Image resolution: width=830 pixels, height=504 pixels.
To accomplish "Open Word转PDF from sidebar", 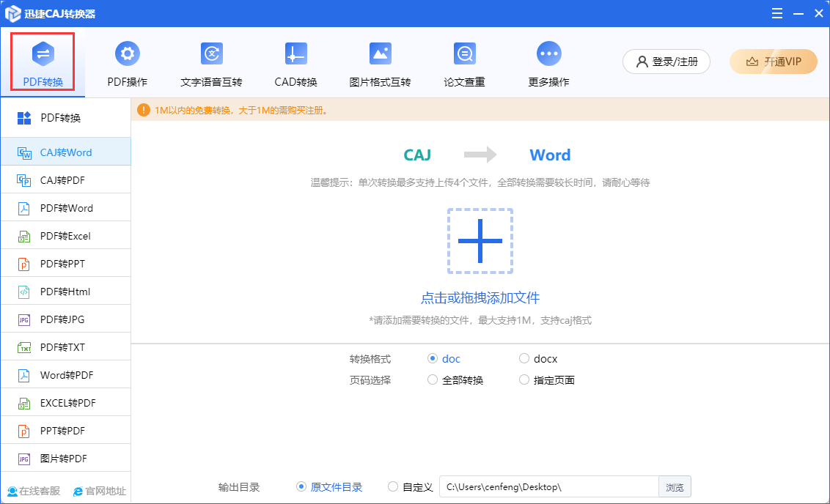I will click(65, 375).
